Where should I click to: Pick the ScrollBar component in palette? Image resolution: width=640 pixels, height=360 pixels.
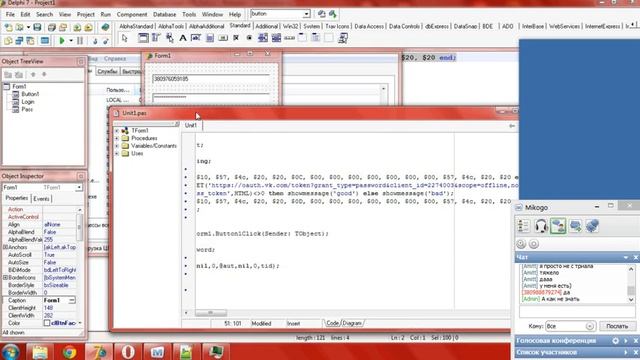pos(289,38)
